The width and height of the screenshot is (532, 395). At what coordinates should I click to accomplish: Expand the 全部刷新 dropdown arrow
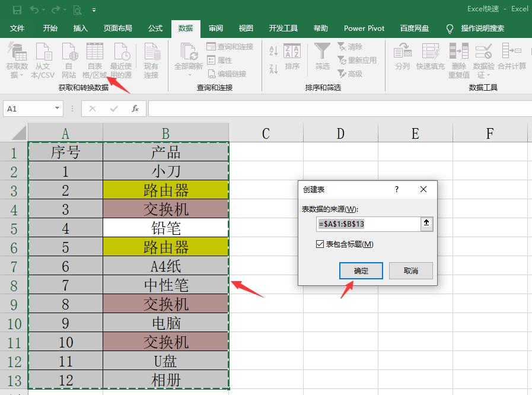point(190,75)
